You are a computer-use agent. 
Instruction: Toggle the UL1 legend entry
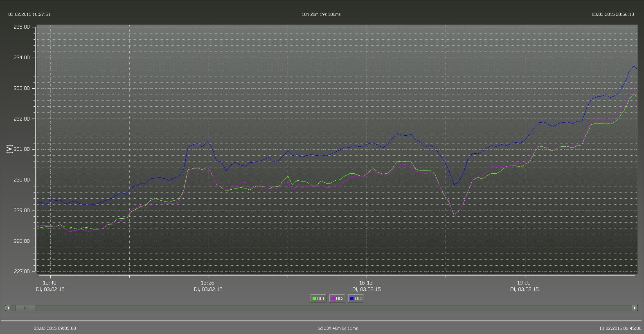[x=318, y=298]
